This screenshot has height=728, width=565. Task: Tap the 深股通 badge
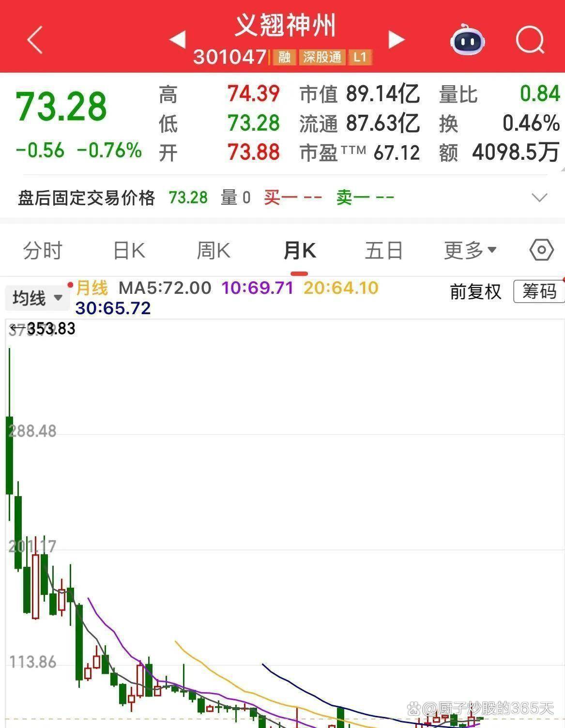click(x=322, y=57)
